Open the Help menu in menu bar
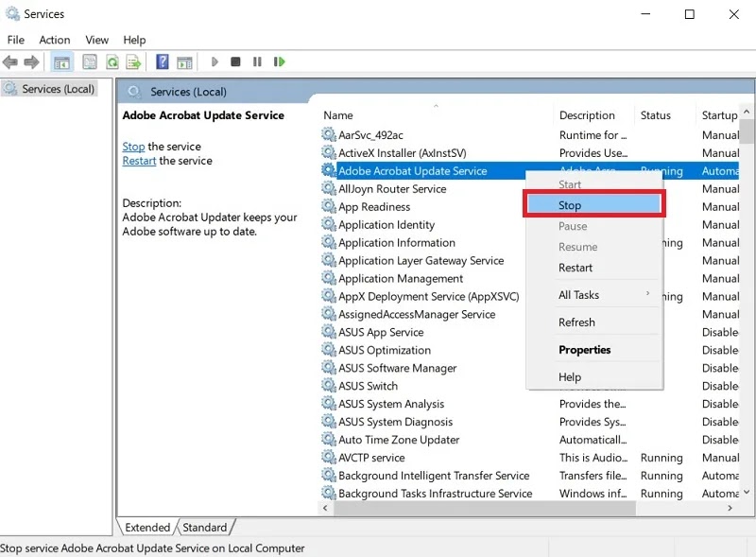Viewport: 756px width, 557px height. (x=134, y=40)
